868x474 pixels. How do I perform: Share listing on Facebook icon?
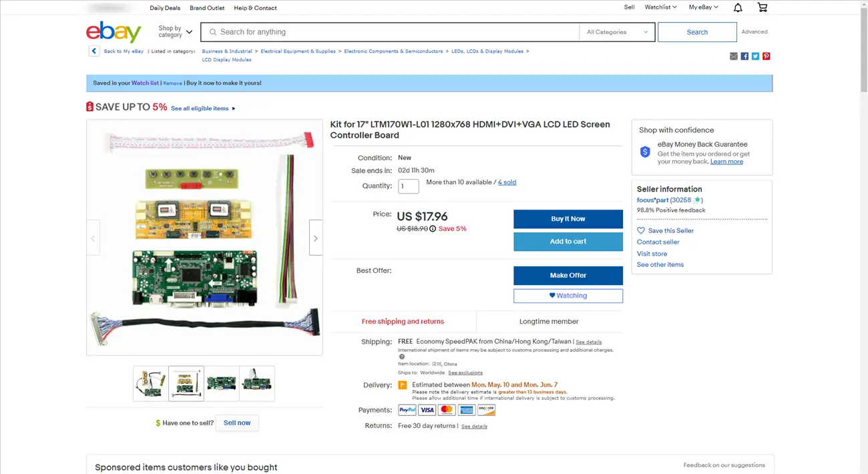[x=744, y=56]
